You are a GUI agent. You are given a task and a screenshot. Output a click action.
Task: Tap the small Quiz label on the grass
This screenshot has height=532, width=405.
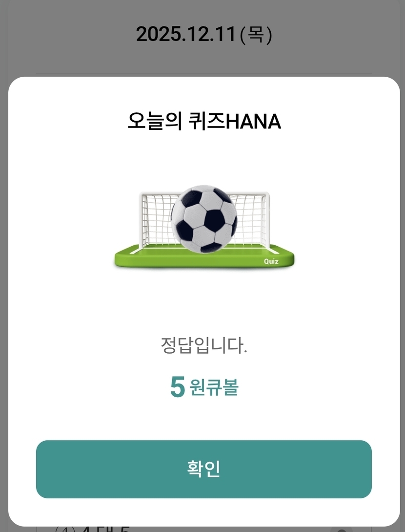271,261
